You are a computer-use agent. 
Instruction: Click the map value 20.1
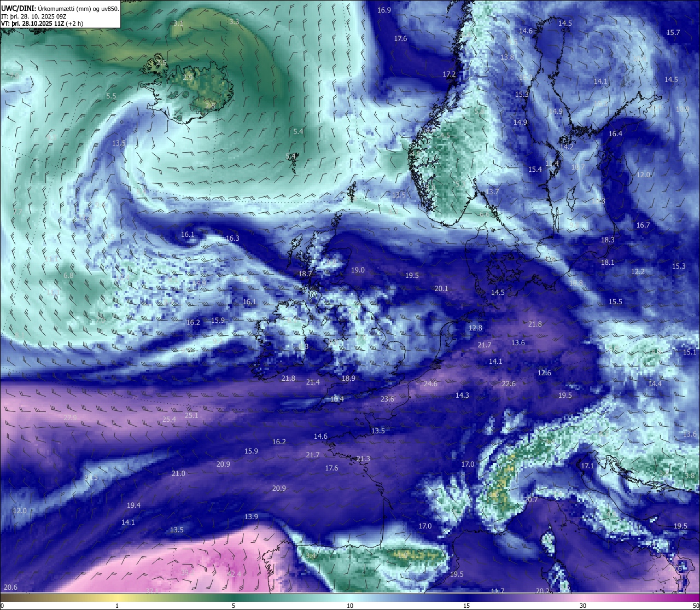[x=441, y=289]
